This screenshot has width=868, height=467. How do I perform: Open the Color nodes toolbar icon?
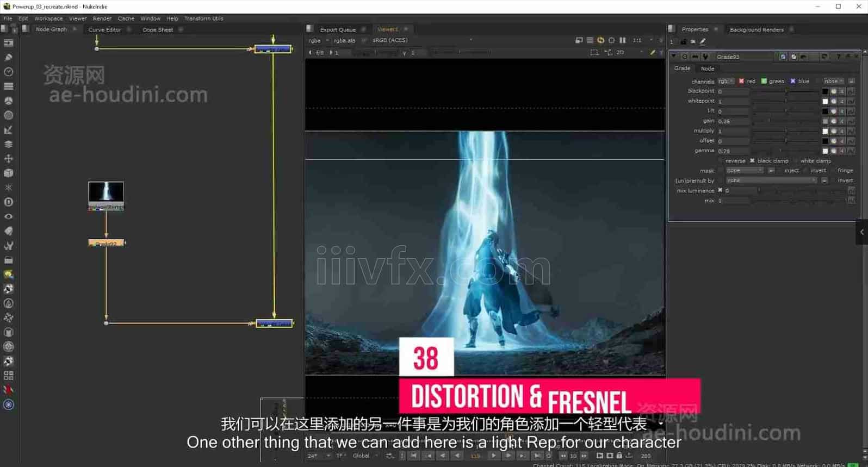tap(9, 101)
